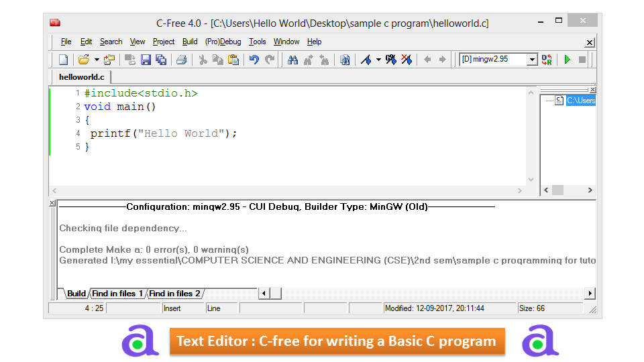This screenshot has height=362, width=644.
Task: Click the file tree horizontal scrollbar thumb
Action: click(557, 190)
